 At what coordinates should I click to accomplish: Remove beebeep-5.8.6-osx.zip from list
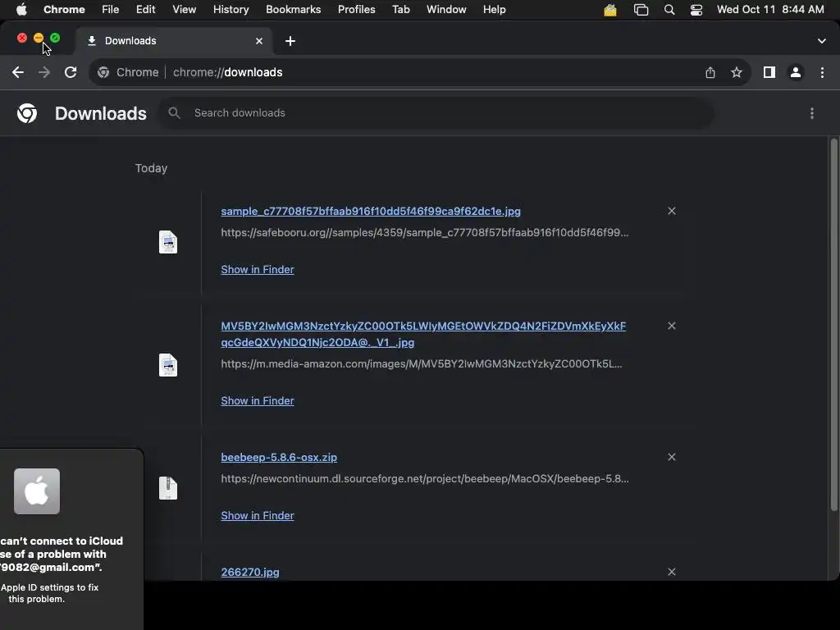[672, 457]
